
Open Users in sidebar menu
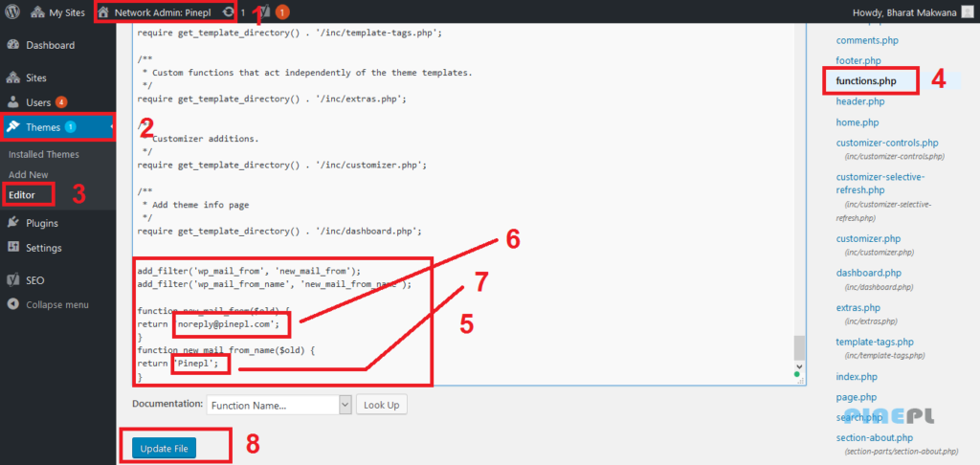click(x=38, y=102)
